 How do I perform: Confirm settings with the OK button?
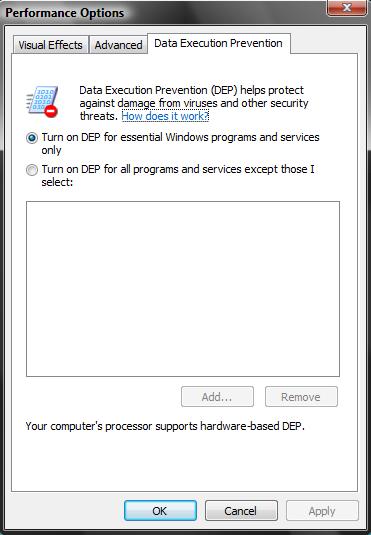160,510
